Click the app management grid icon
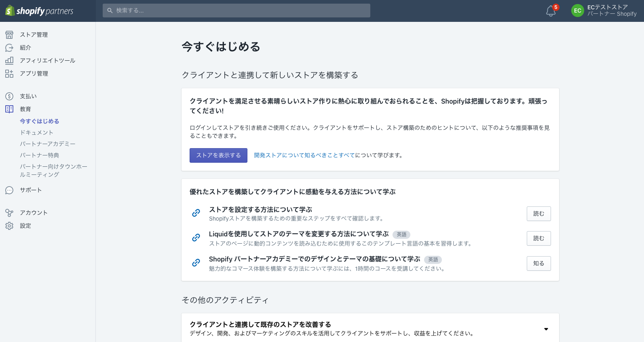Viewport: 644px width, 342px height. [9, 74]
